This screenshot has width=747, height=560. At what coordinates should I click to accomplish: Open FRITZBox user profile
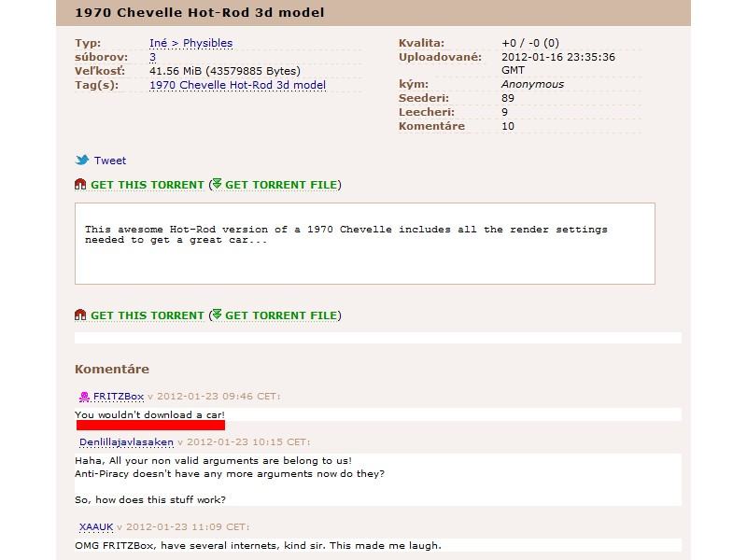pyautogui.click(x=119, y=396)
